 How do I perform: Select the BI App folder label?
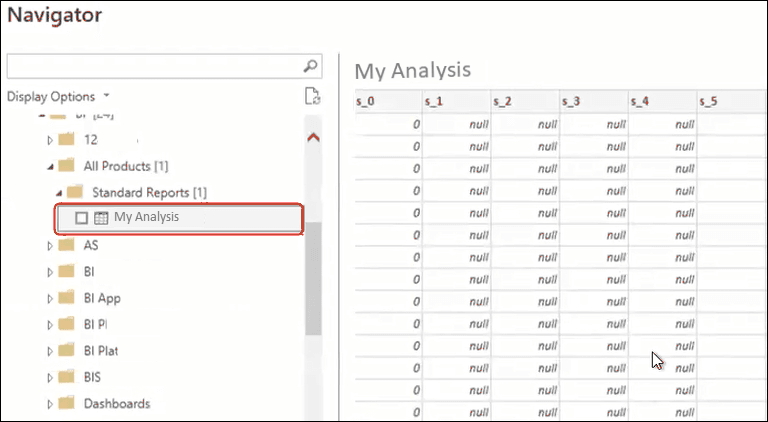pyautogui.click(x=102, y=298)
